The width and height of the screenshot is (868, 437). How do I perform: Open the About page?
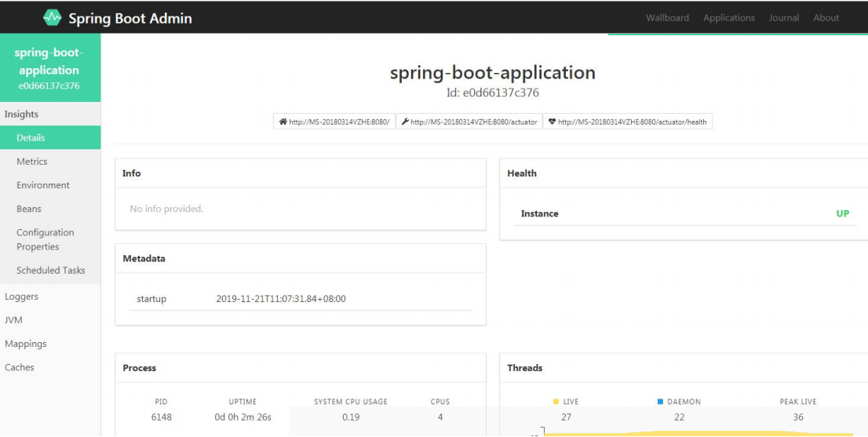[x=826, y=18]
